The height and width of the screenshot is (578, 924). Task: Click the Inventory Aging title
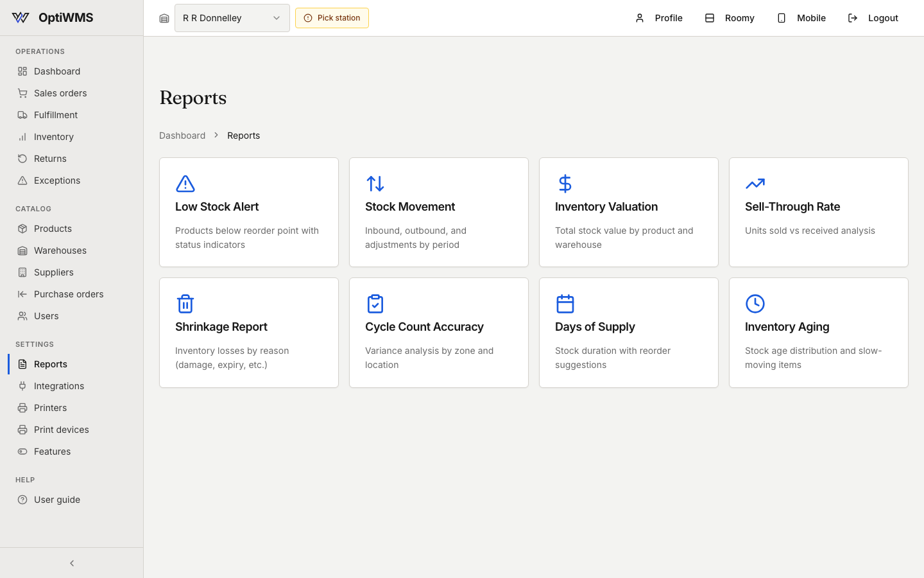click(x=787, y=327)
